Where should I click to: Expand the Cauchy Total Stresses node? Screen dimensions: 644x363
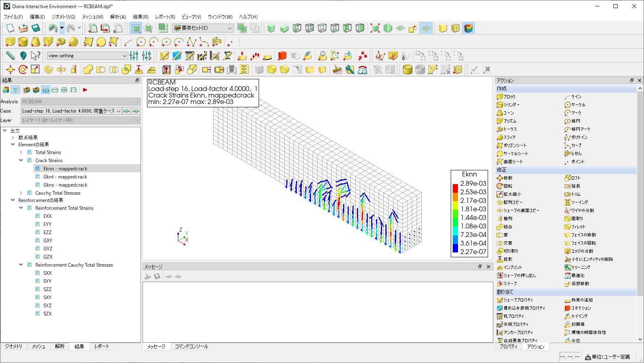point(21,193)
